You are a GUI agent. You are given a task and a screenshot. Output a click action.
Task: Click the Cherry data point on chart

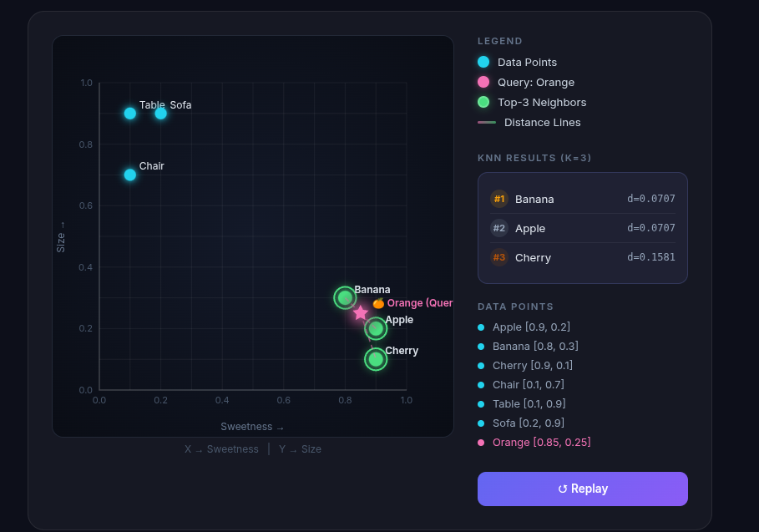click(376, 359)
